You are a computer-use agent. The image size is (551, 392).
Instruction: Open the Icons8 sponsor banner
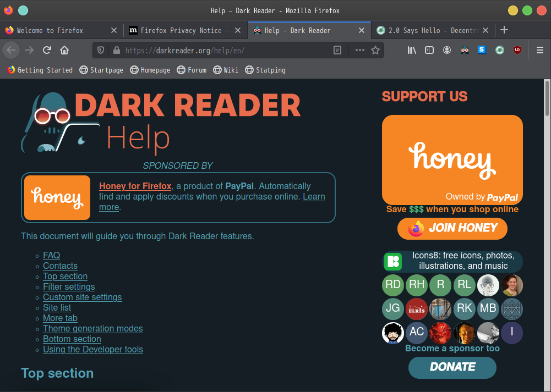coord(452,261)
